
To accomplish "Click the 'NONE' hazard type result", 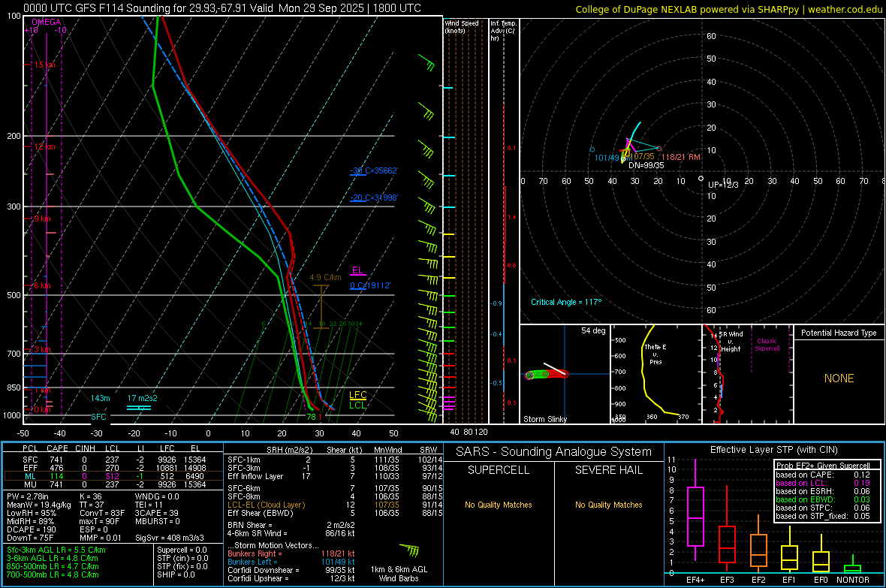I will point(839,378).
